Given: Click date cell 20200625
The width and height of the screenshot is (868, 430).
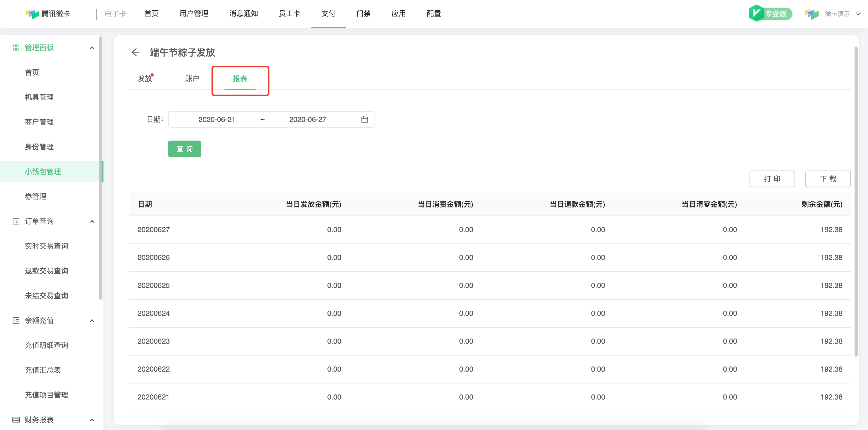Looking at the screenshot, I should [154, 286].
